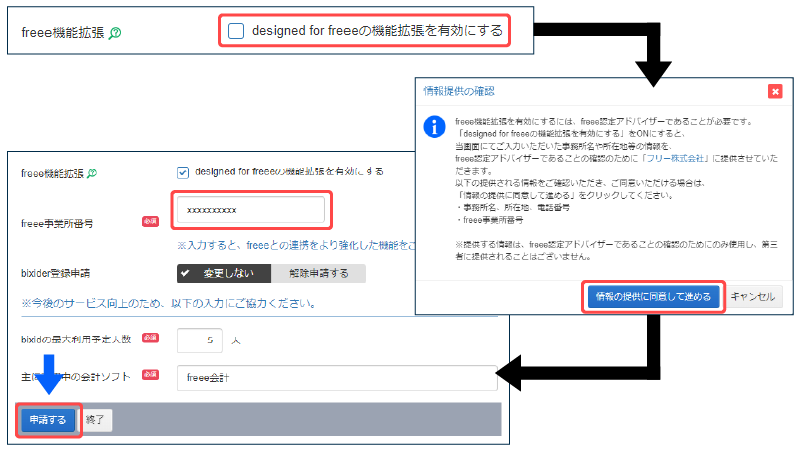This screenshot has width=800, height=453.
Task: Click the 申請する button
Action: 48,420
